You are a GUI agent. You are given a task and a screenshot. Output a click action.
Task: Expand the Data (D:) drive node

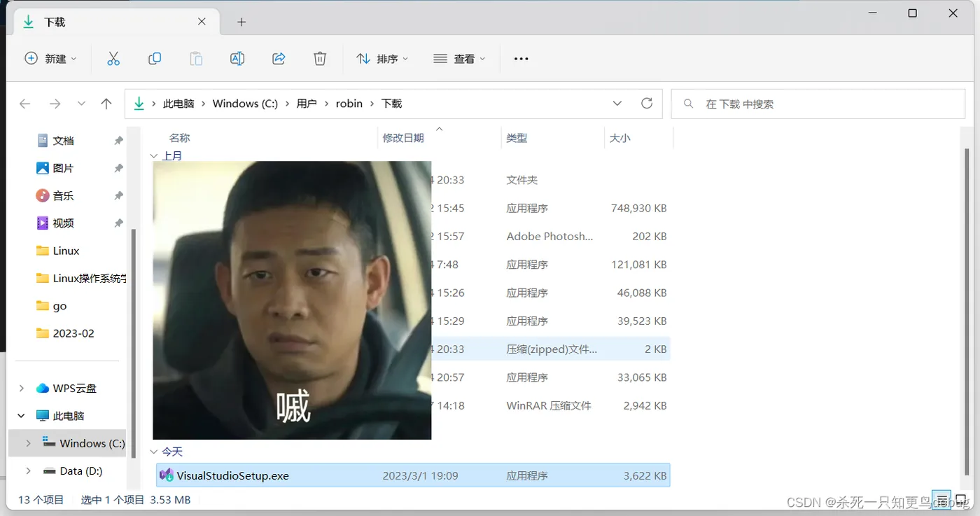(x=28, y=471)
